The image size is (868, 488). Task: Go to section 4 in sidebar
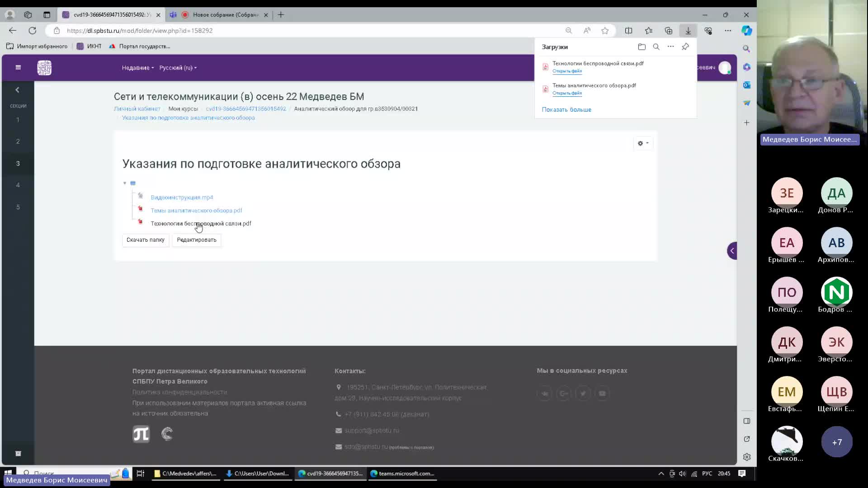[18, 185]
